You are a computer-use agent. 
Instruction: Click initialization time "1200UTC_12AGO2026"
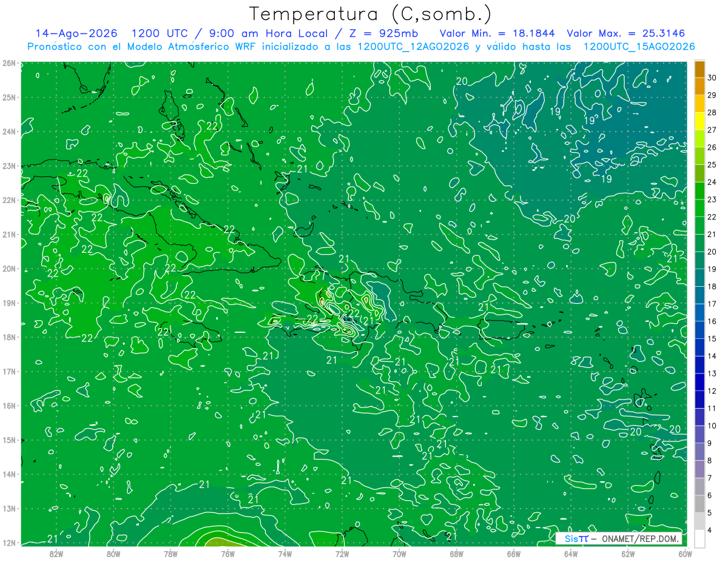413,47
